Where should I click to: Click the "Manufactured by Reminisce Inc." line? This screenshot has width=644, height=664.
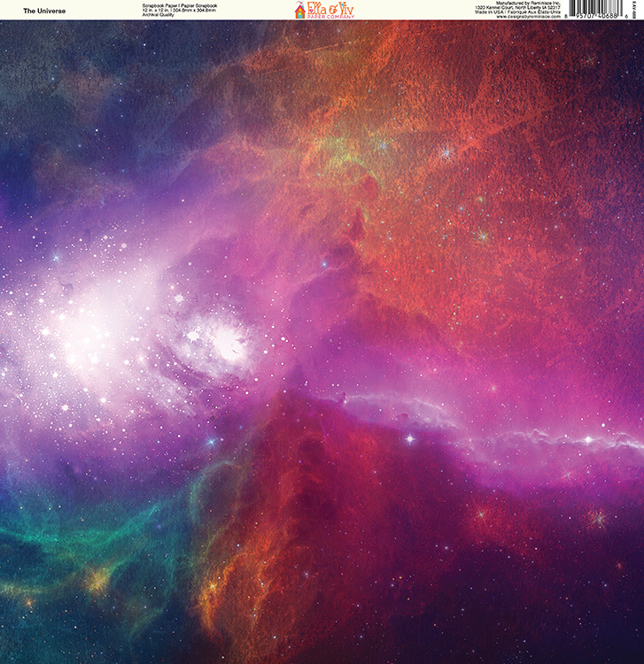pos(528,3)
